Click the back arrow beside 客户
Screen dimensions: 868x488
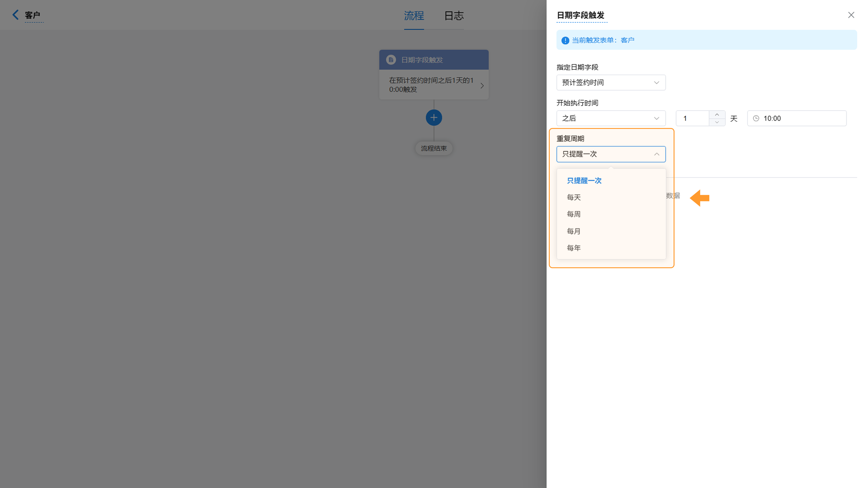pos(16,15)
